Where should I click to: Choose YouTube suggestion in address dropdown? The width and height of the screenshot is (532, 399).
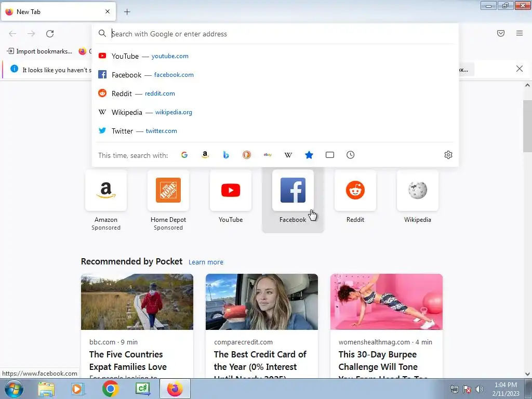coord(275,56)
